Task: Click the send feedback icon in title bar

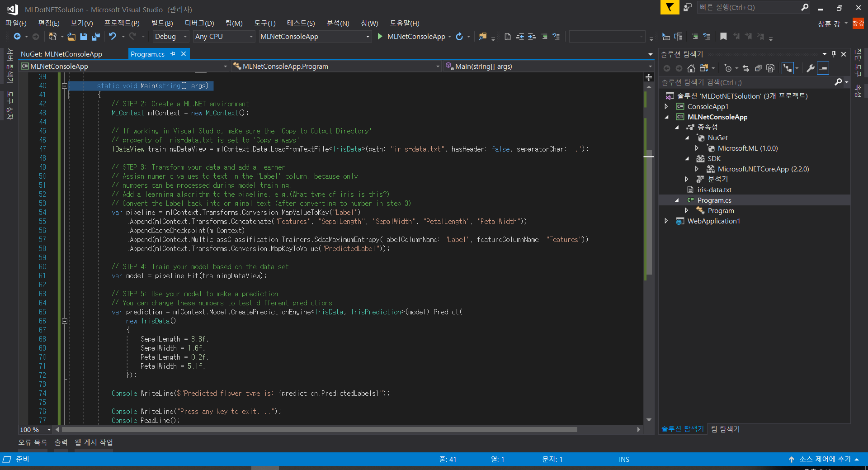Action: (688, 7)
